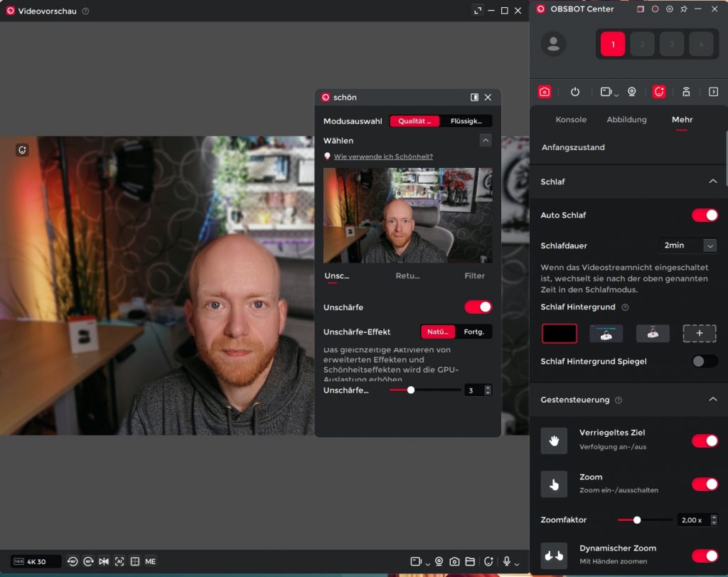Screen dimensions: 728x577
Task: Rotate preview 90 degrees counterclockwise
Action: coord(73,561)
